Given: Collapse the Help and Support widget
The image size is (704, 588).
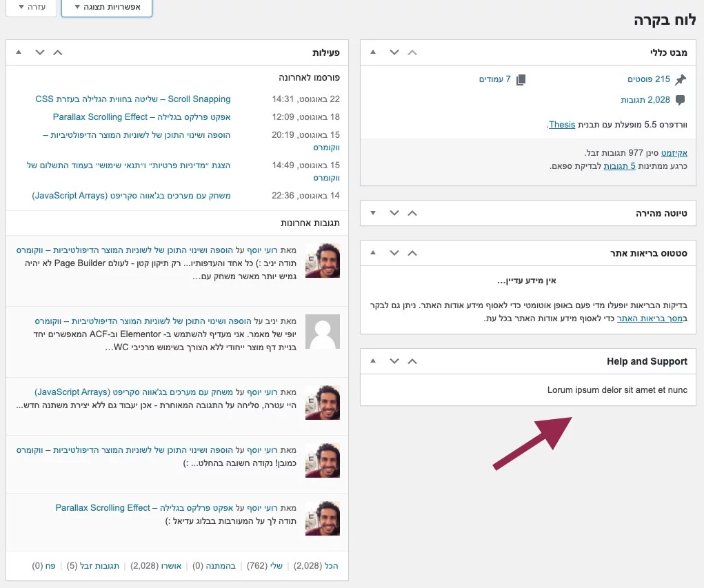Looking at the screenshot, I should point(372,361).
